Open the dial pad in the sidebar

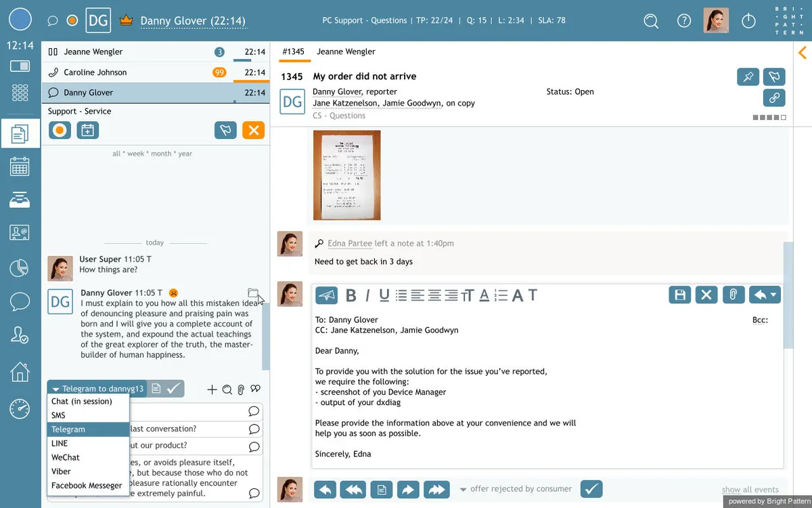20,93
